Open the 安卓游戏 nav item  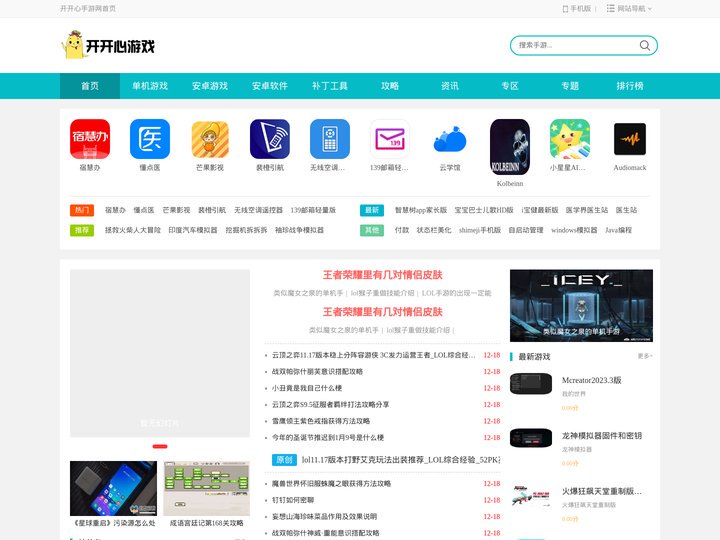(210, 86)
